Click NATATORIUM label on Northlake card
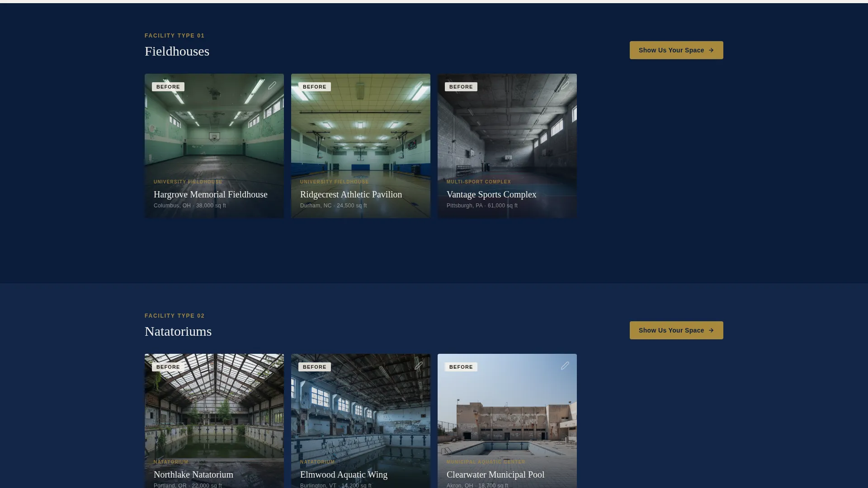Image resolution: width=868 pixels, height=488 pixels. click(x=171, y=462)
